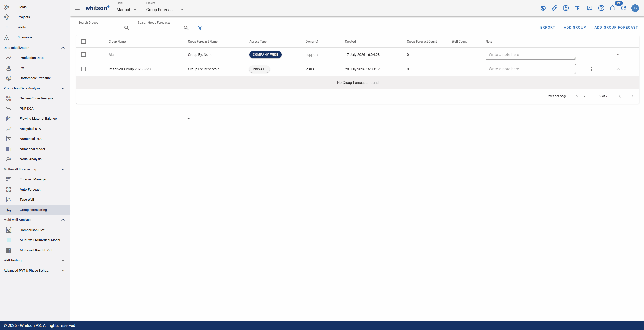Viewport: 644px width, 330px height.
Task: Click the Search Groups magnifier icon
Action: pos(127,28)
